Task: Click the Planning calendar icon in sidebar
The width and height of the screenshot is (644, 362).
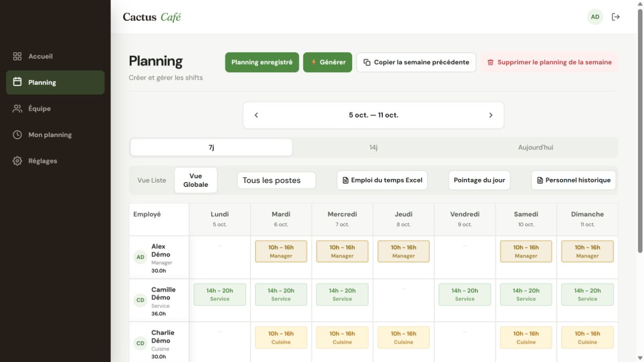Action: [17, 82]
